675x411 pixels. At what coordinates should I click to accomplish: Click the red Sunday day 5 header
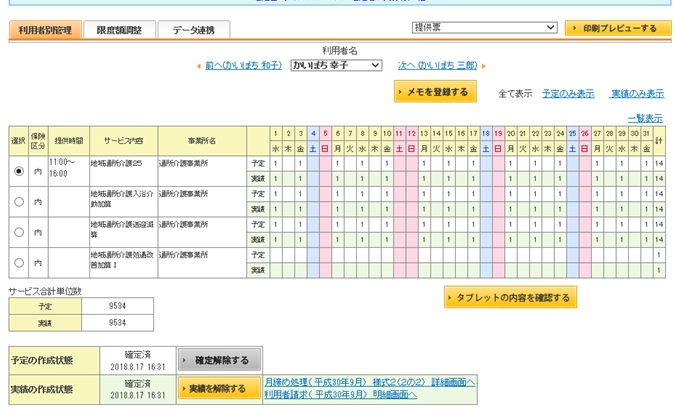(325, 133)
